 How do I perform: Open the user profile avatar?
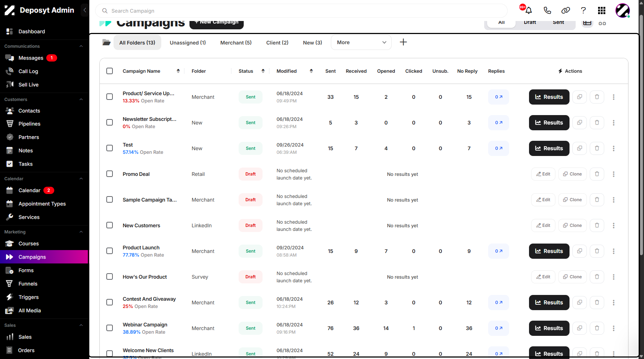[x=623, y=10]
